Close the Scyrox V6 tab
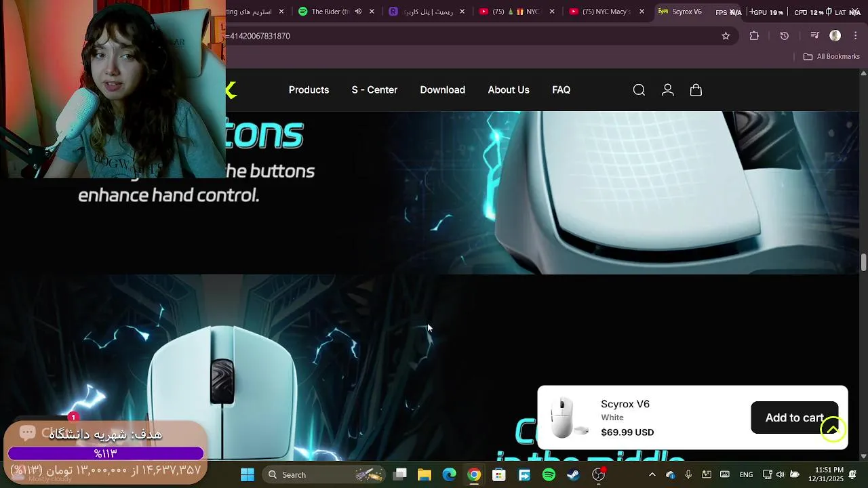 [732, 12]
